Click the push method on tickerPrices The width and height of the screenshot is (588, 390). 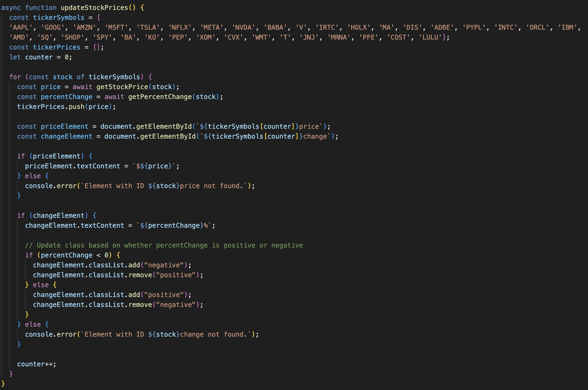coord(76,107)
